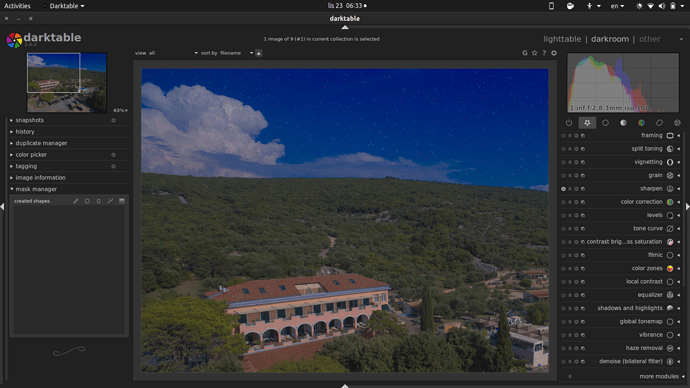Open the Activities overview
The height and width of the screenshot is (388, 690).
[x=17, y=6]
